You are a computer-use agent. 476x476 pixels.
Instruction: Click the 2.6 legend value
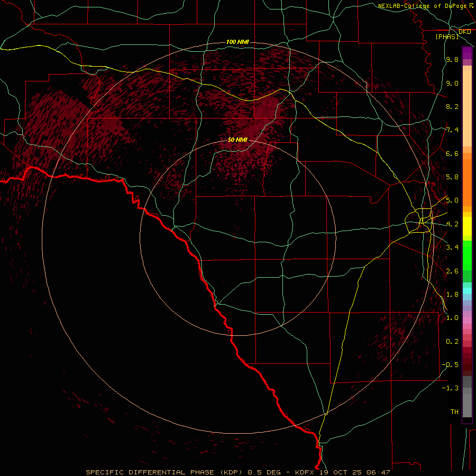coord(452,271)
